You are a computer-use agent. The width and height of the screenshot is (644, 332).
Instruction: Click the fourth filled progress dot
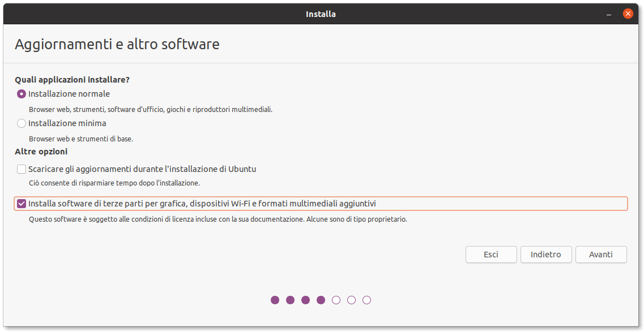tap(321, 300)
